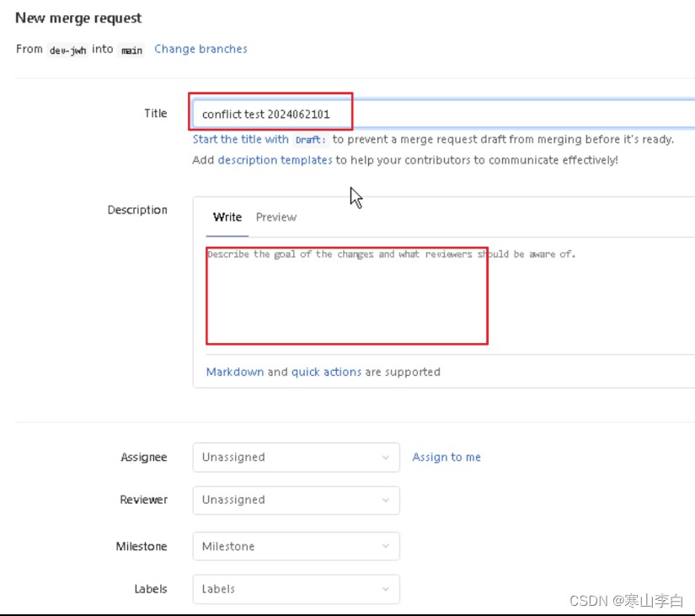Open the Markdown help link
695x616 pixels.
[235, 372]
